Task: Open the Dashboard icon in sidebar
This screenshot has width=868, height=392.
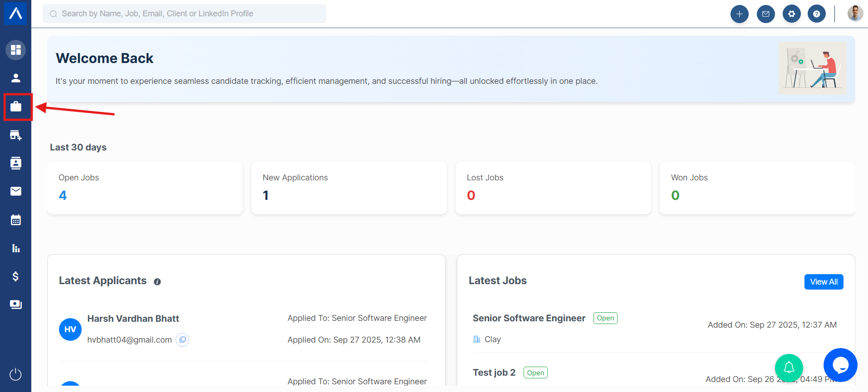Action: (16, 50)
